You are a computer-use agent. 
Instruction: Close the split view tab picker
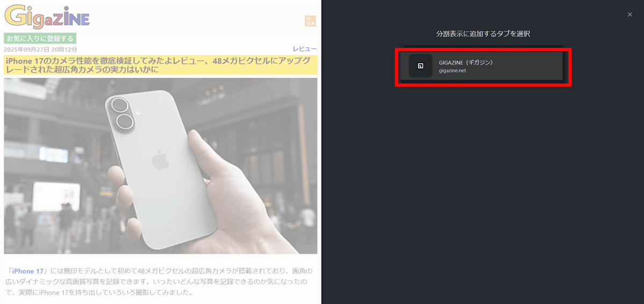630,15
